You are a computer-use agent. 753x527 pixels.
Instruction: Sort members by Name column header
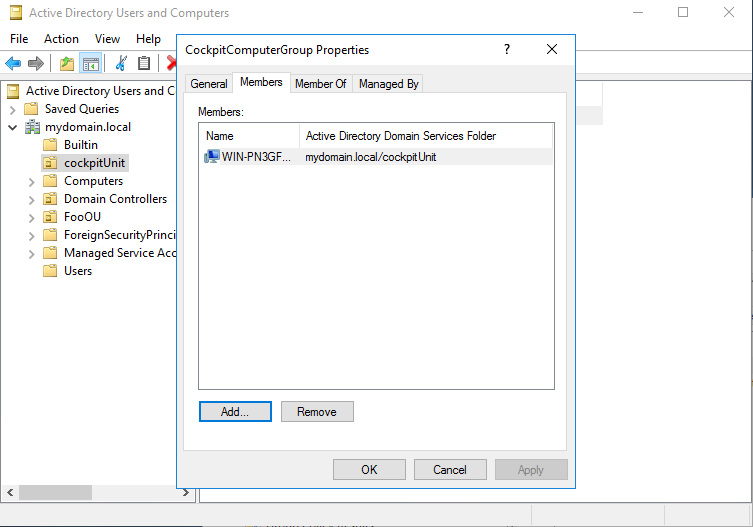(x=249, y=136)
